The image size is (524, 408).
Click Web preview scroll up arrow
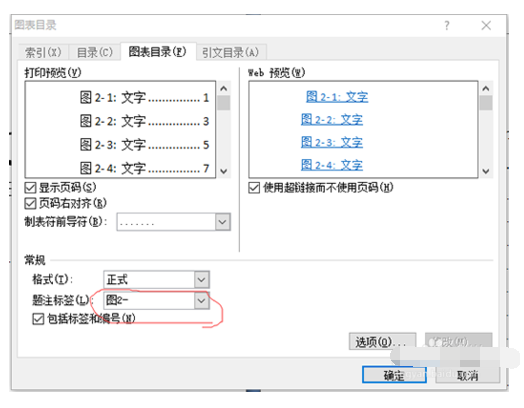(x=486, y=89)
